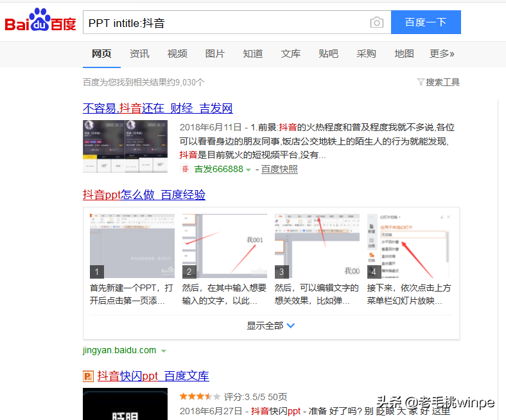This screenshot has width=506, height=420.
Task: Open result 抖音ppt怎么做_百度经验
Action: pos(144,195)
